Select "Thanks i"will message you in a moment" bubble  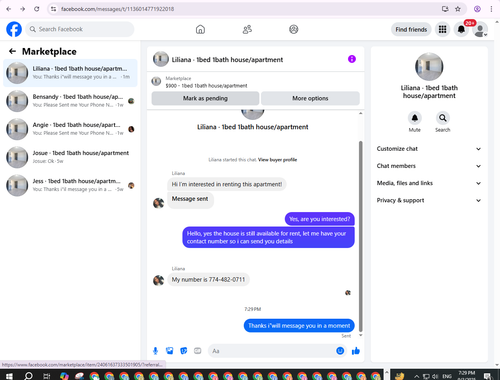[x=299, y=326]
